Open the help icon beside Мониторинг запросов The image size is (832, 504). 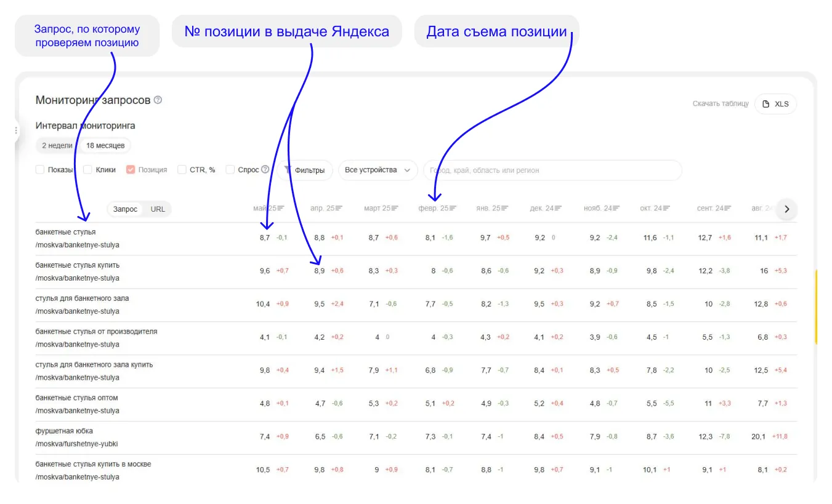158,100
